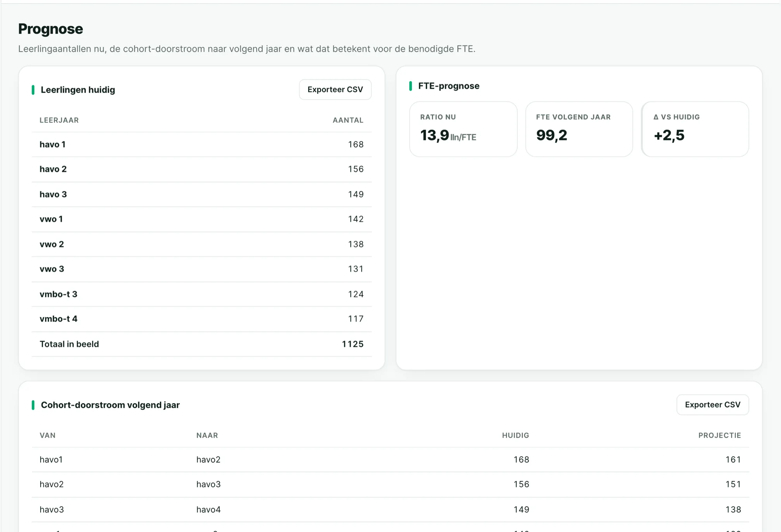Image resolution: width=781 pixels, height=532 pixels.
Task: Click the 'Leerlingen huidig' card title
Action: (78, 90)
